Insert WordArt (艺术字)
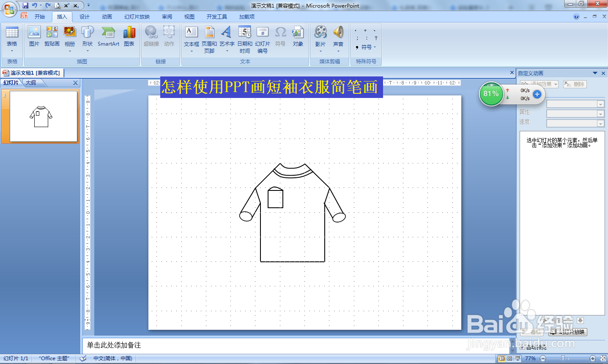608x364 pixels. coord(226,38)
